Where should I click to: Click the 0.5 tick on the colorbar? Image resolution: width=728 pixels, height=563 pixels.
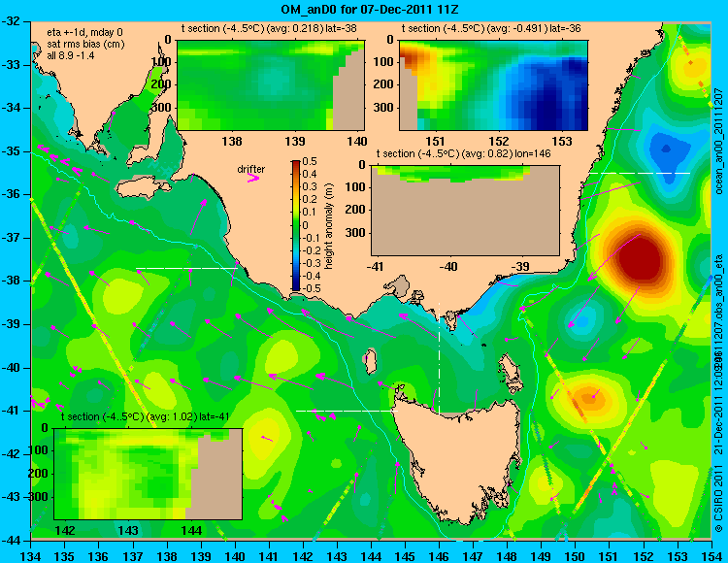click(x=310, y=161)
